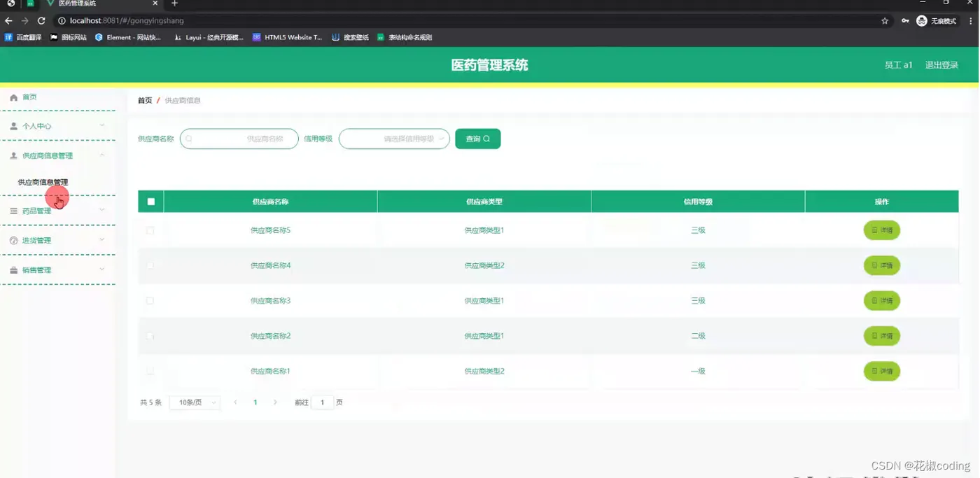Select page number 1 in pagination
980x478 pixels.
click(255, 402)
